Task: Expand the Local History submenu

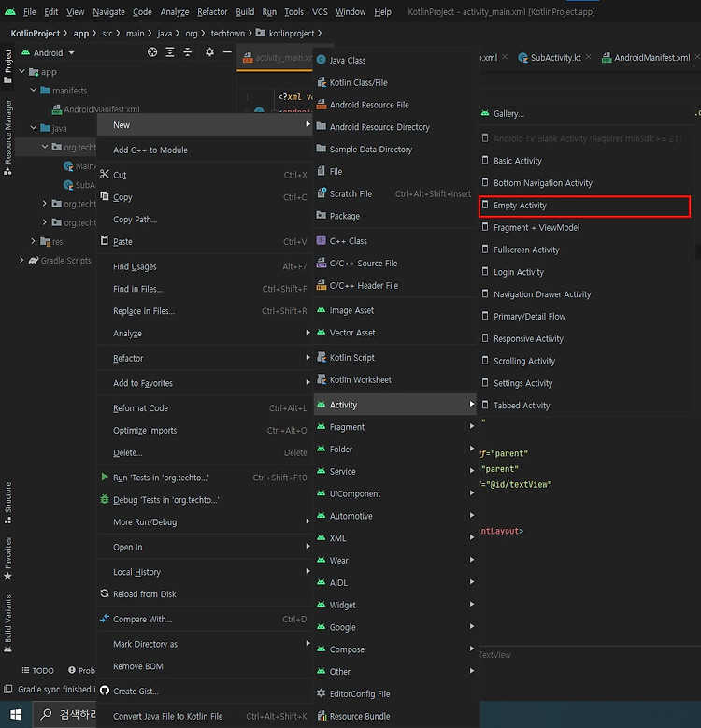Action: click(205, 572)
